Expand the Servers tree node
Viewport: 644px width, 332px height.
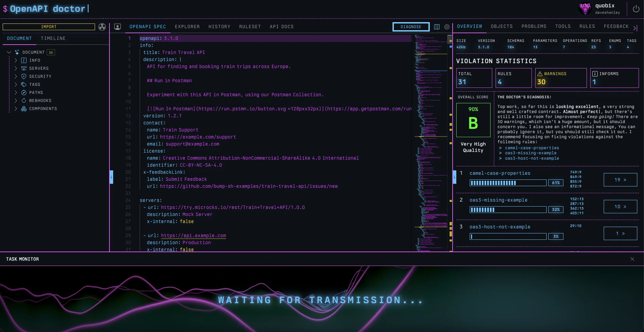pos(16,68)
